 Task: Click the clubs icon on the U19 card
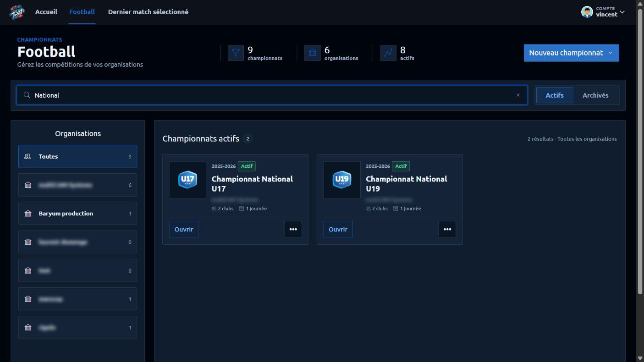pyautogui.click(x=368, y=208)
